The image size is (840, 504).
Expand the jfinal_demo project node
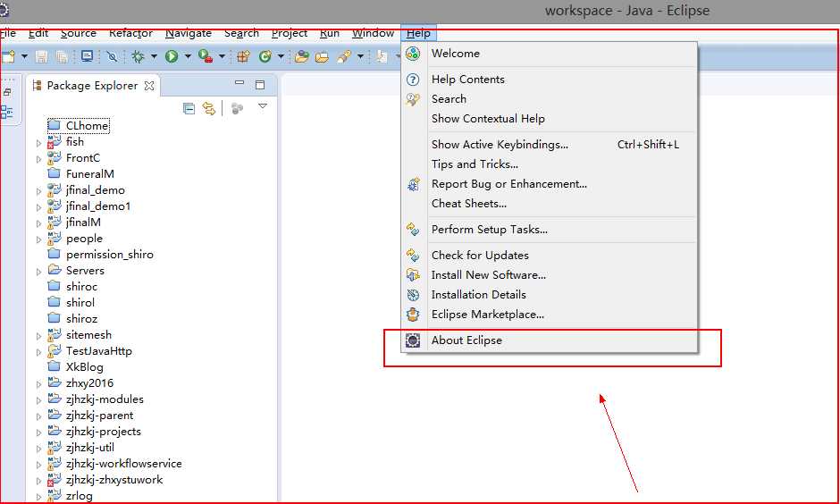(x=38, y=192)
